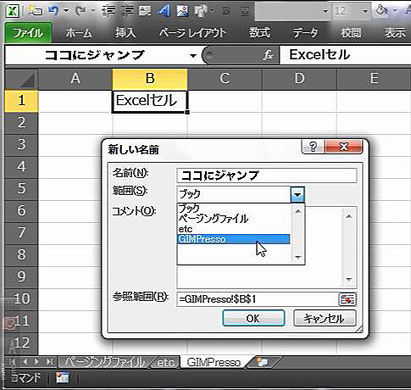Screen dimensions: 411x390
Task: Click the 参照範囲 reference input field
Action: coord(257,299)
